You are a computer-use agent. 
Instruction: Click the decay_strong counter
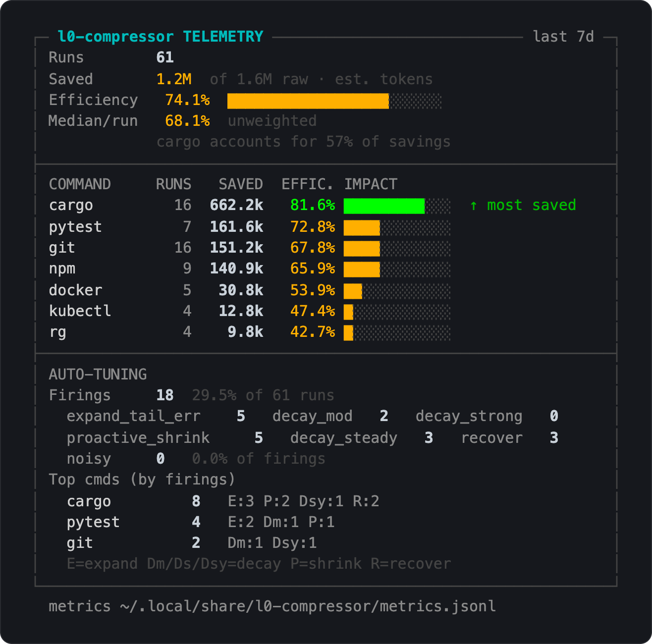click(487, 416)
